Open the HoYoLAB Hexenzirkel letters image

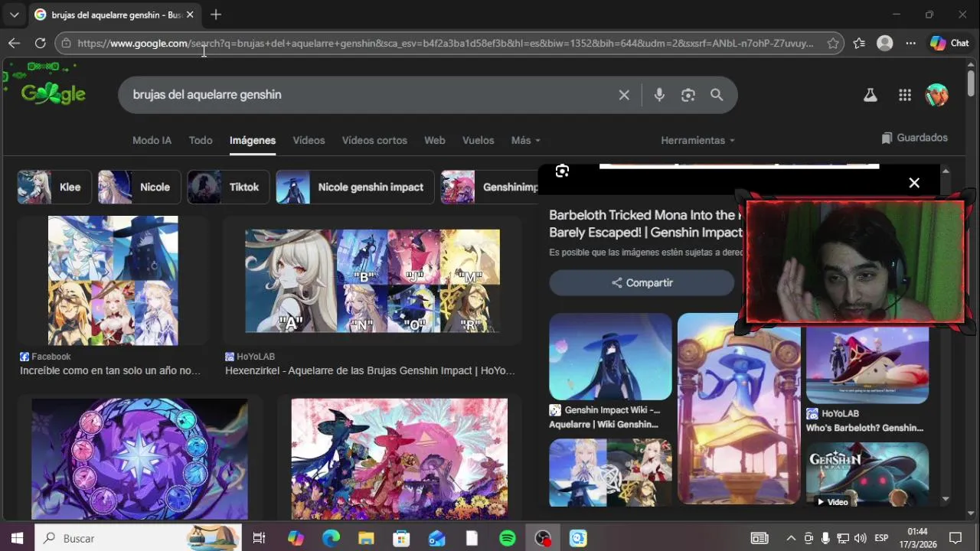click(x=372, y=281)
